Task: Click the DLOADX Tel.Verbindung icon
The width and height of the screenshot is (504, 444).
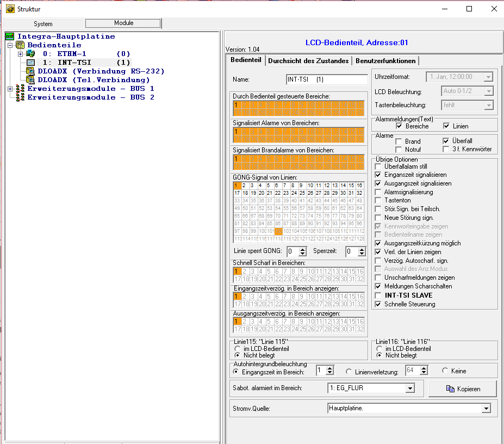Action: (x=30, y=80)
